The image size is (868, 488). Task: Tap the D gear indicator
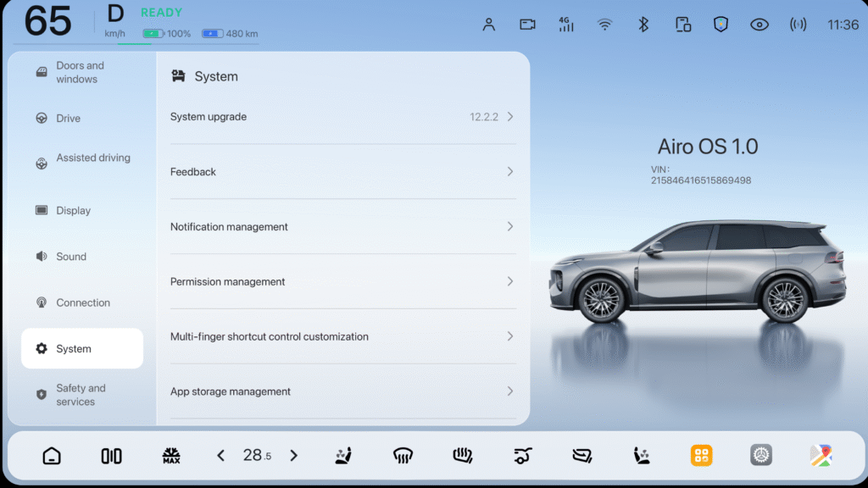point(115,14)
